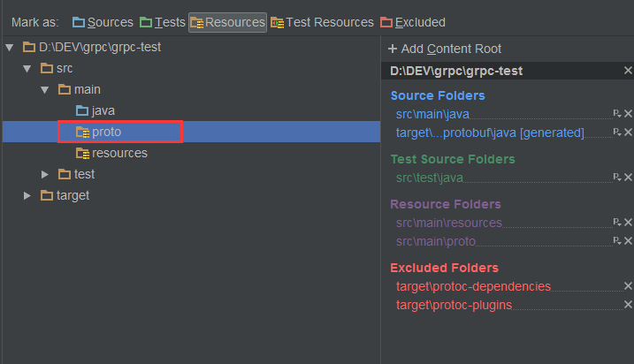Click src\test\java entry
Screen dimensions: 634x364
430,178
